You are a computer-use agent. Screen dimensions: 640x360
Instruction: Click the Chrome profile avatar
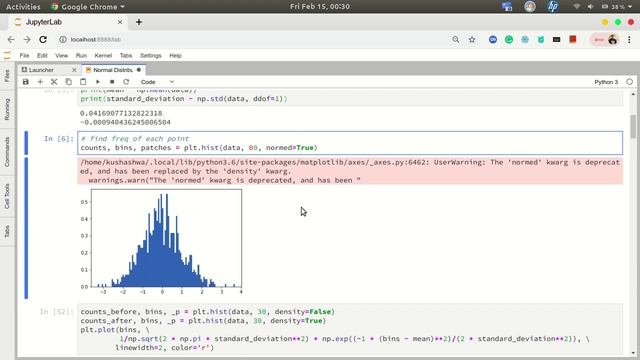point(612,40)
